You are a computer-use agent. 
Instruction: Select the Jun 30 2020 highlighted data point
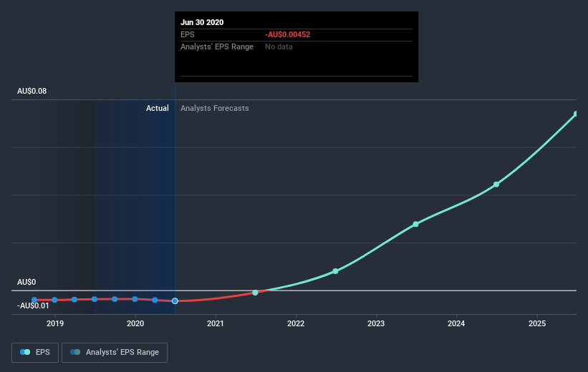[175, 301]
